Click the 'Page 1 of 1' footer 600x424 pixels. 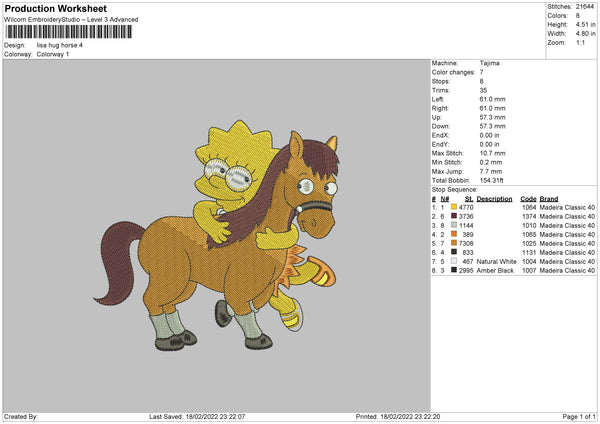coord(579,416)
